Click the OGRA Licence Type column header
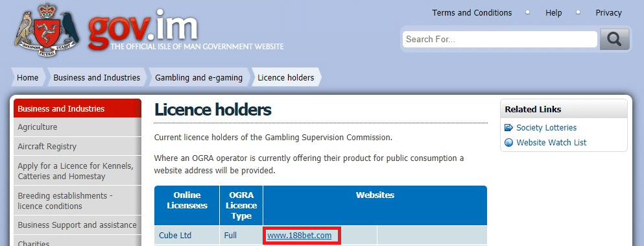 click(x=241, y=205)
